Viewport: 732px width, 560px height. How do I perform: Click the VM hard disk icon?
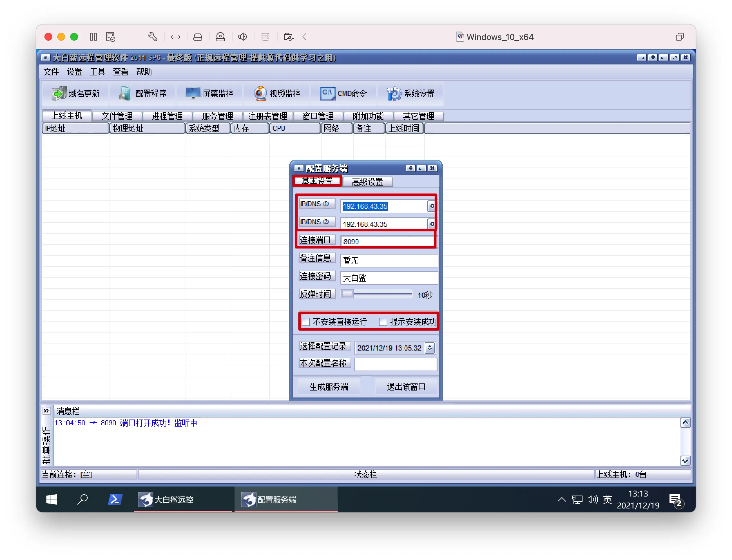[198, 37]
